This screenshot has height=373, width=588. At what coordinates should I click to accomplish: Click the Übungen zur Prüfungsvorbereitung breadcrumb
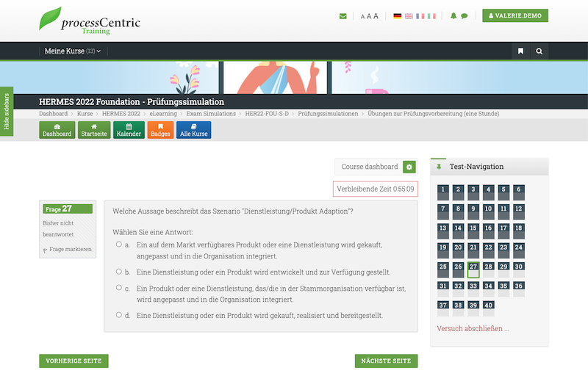(433, 114)
